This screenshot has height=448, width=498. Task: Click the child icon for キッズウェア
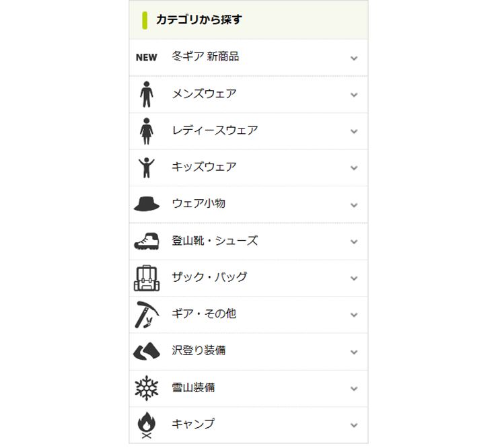tap(147, 167)
